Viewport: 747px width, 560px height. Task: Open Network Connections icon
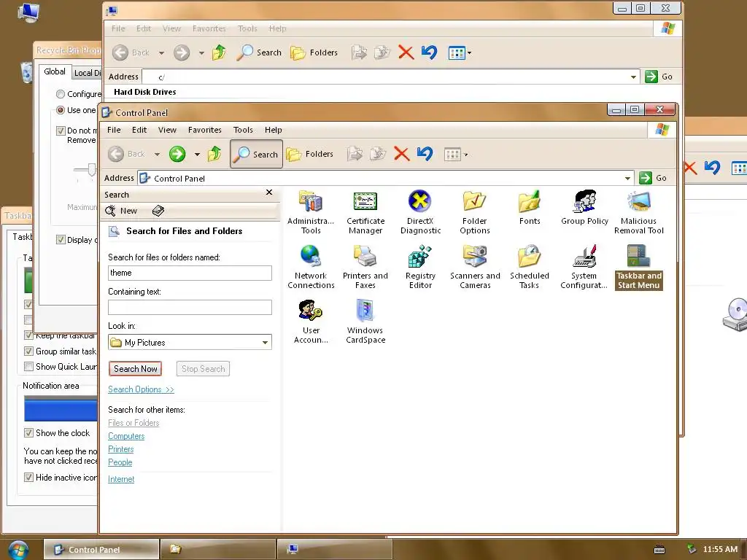[311, 267]
